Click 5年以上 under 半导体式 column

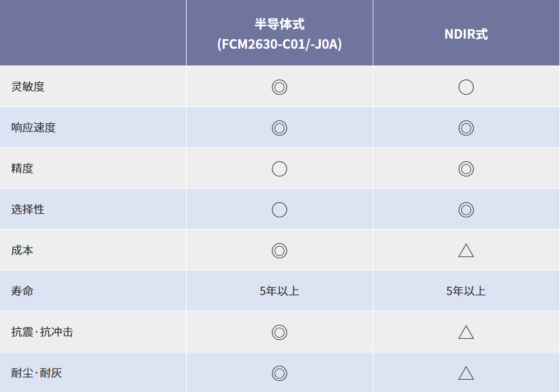point(279,291)
